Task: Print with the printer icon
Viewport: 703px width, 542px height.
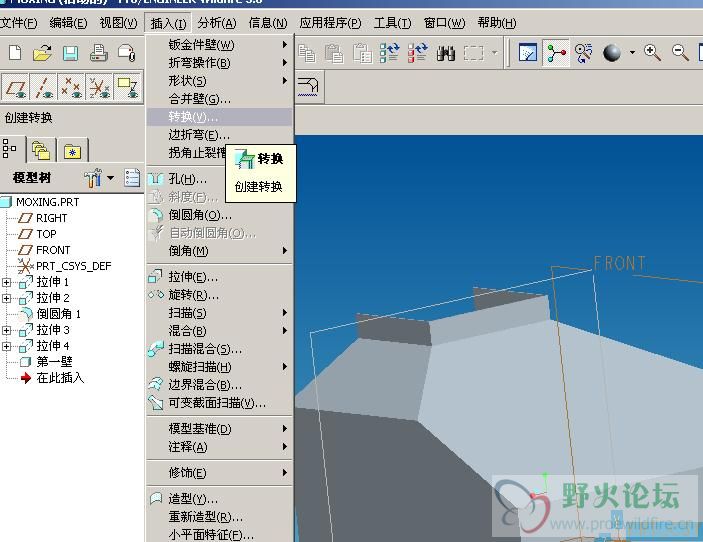Action: coord(98,53)
